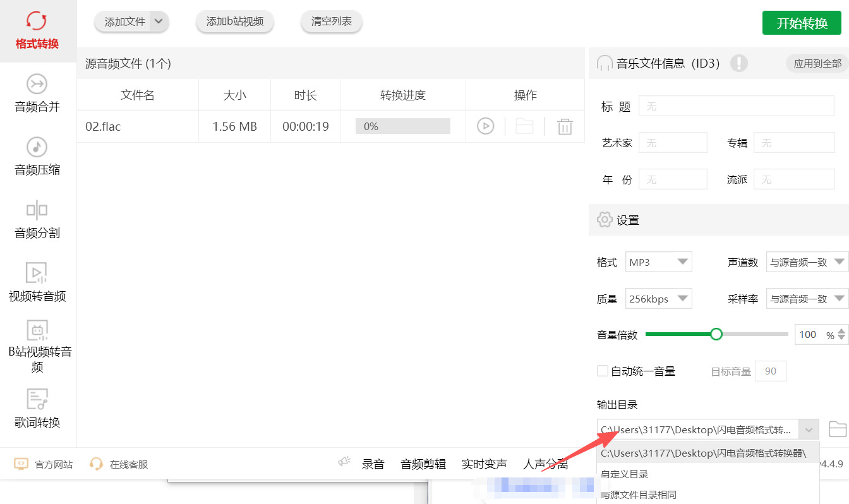Click the 转换进度 column header
849x504 pixels.
pos(403,95)
